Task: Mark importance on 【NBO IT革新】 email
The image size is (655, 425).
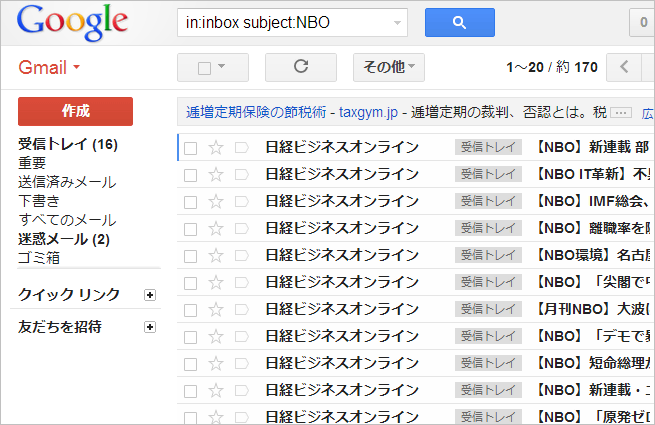Action: coord(241,175)
